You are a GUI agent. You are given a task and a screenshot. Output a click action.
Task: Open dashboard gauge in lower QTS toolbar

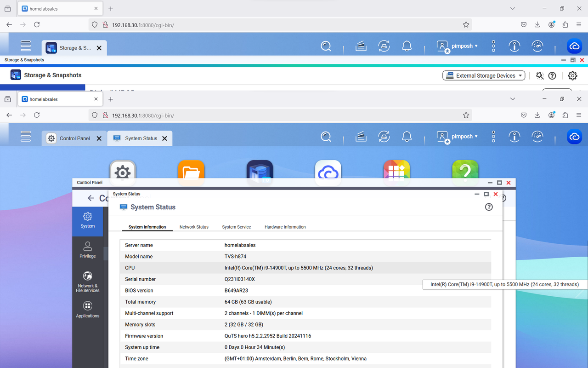click(537, 137)
